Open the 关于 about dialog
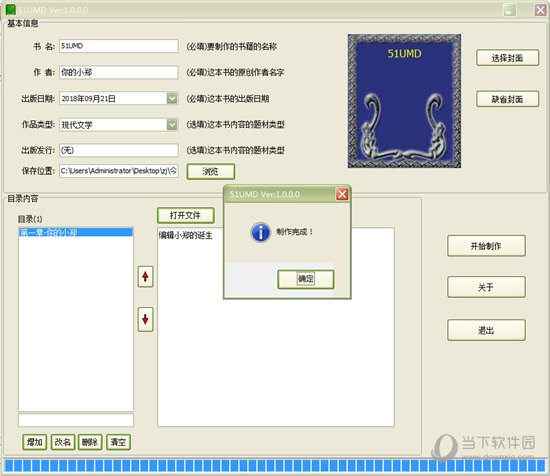The height and width of the screenshot is (476, 550). (x=486, y=287)
